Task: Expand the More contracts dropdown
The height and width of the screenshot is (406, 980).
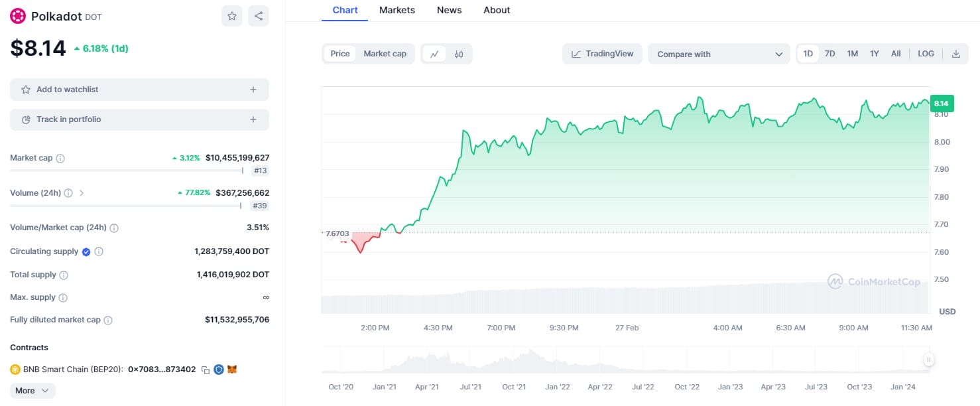Action: (x=32, y=391)
